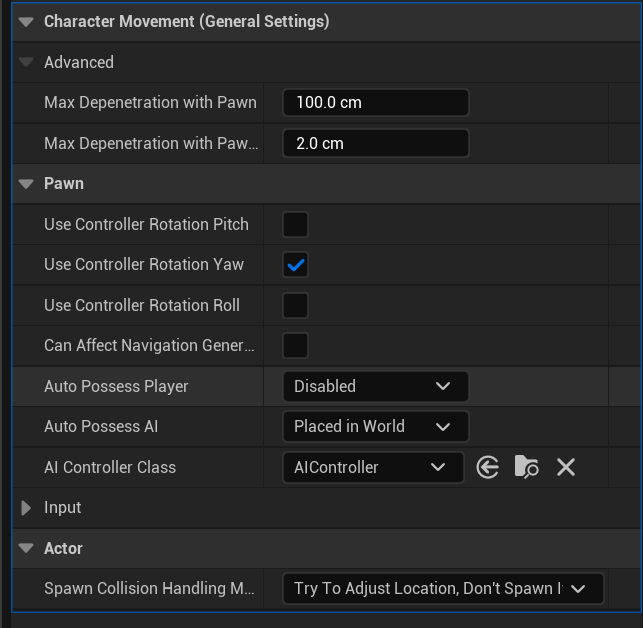Select the Auto Possess AI label
Screen dimensions: 643x628
click(101, 427)
